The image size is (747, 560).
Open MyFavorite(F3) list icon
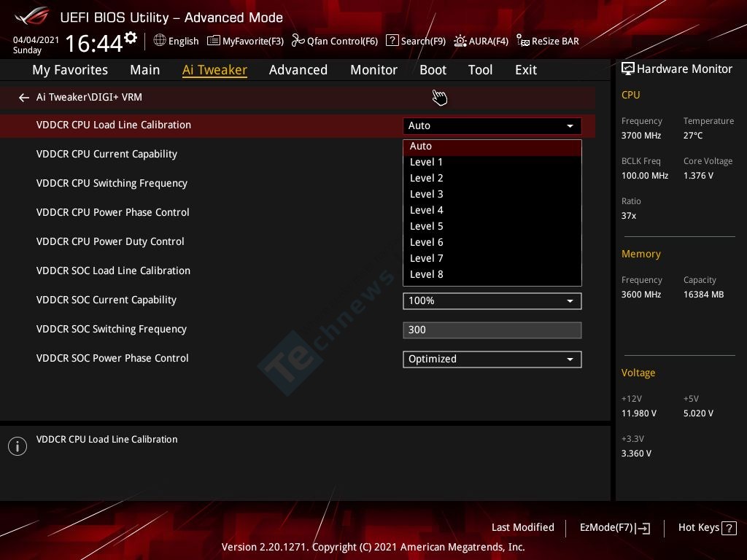[214, 41]
